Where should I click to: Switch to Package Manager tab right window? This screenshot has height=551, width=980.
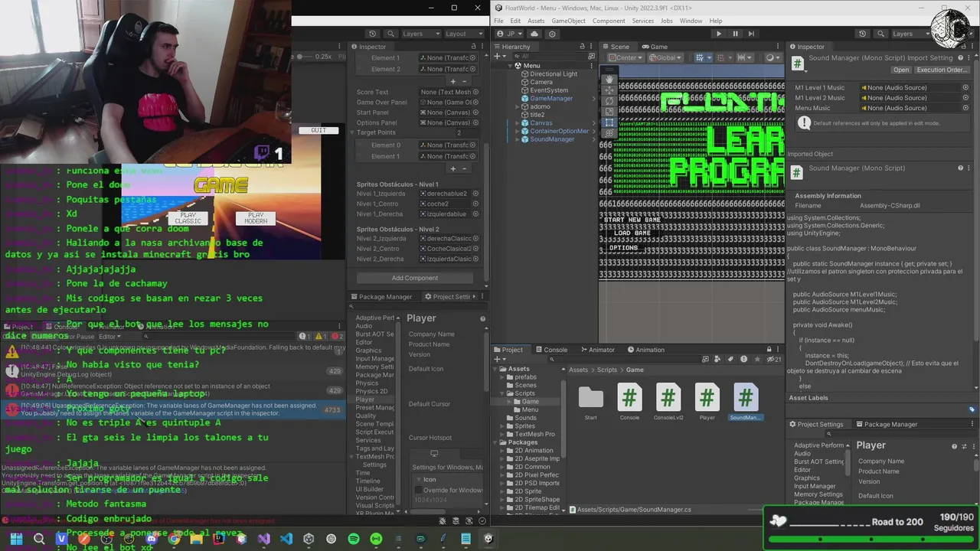click(x=886, y=424)
